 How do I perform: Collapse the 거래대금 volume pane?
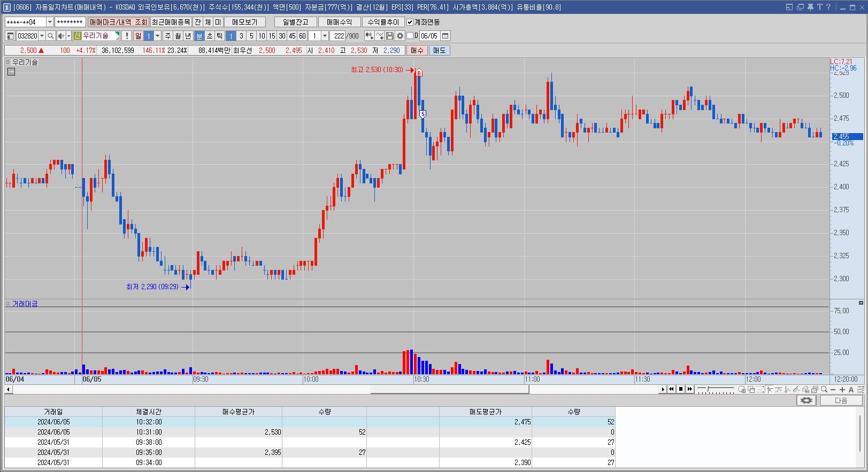[x=8, y=304]
